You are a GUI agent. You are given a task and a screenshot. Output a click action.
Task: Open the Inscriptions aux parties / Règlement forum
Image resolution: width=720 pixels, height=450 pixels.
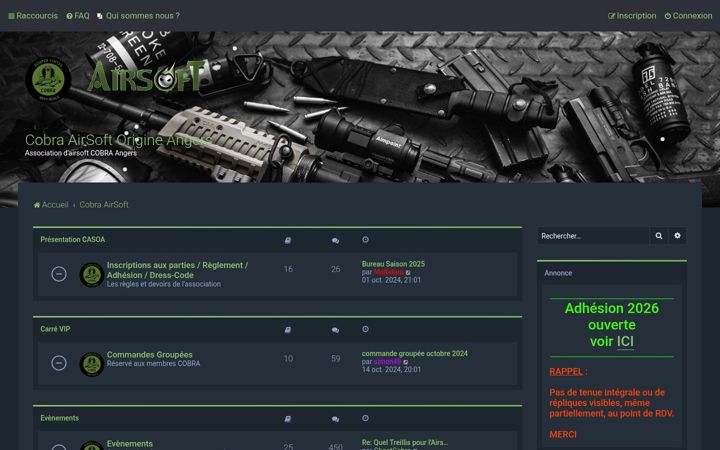tap(177, 270)
